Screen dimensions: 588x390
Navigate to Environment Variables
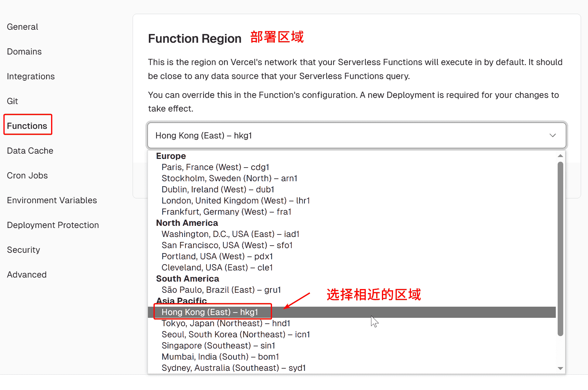tap(52, 200)
